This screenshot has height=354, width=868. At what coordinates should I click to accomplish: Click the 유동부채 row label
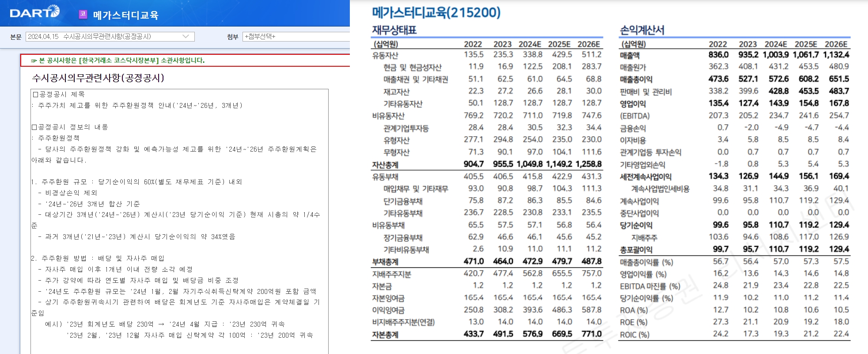385,177
